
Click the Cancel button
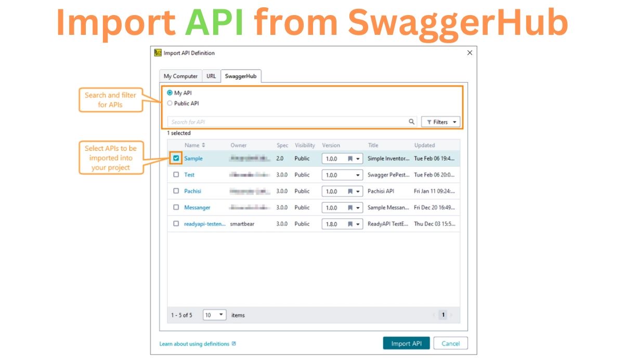tap(451, 343)
